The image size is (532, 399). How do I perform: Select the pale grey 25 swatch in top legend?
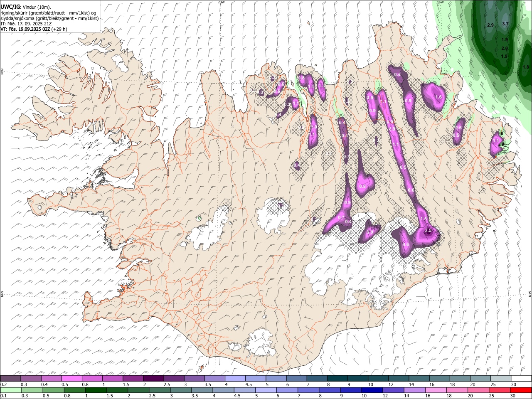point(501,378)
